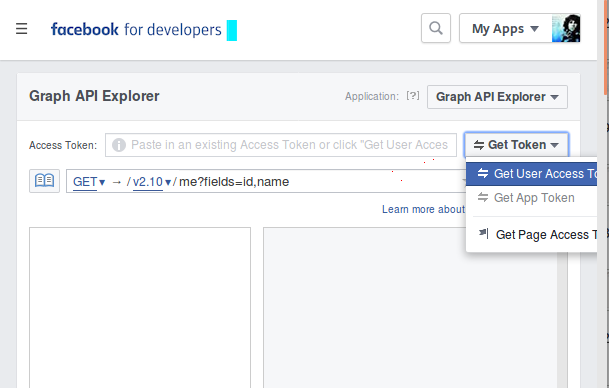Open the hamburger navigation menu

[x=21, y=28]
